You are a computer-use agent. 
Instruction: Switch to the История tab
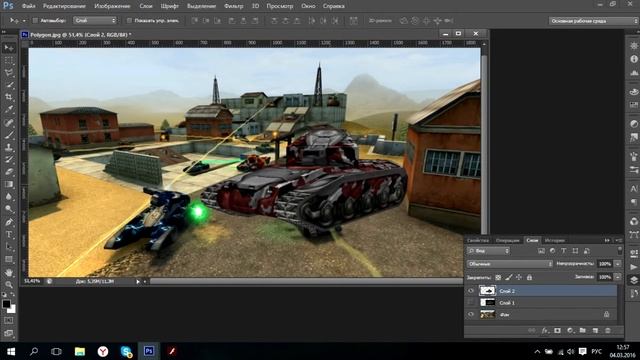click(x=555, y=240)
